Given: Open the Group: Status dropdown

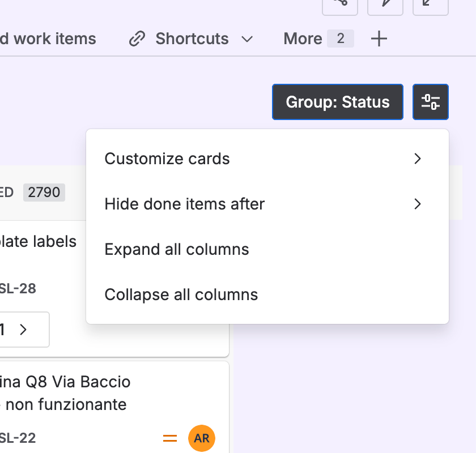Looking at the screenshot, I should 338,102.
